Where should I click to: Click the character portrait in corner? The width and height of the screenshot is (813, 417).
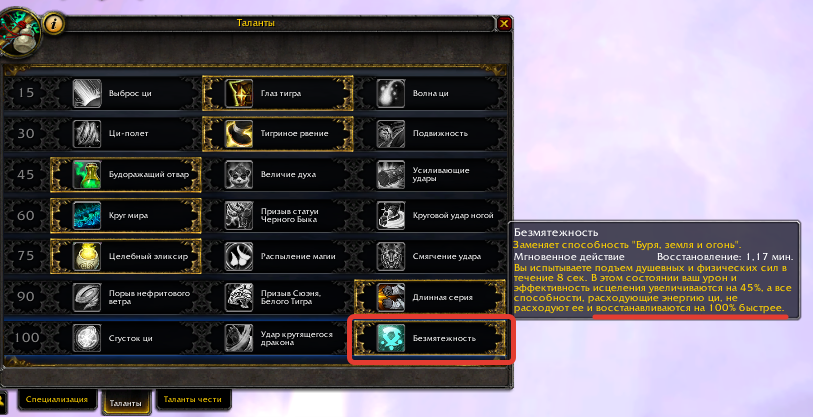click(20, 31)
